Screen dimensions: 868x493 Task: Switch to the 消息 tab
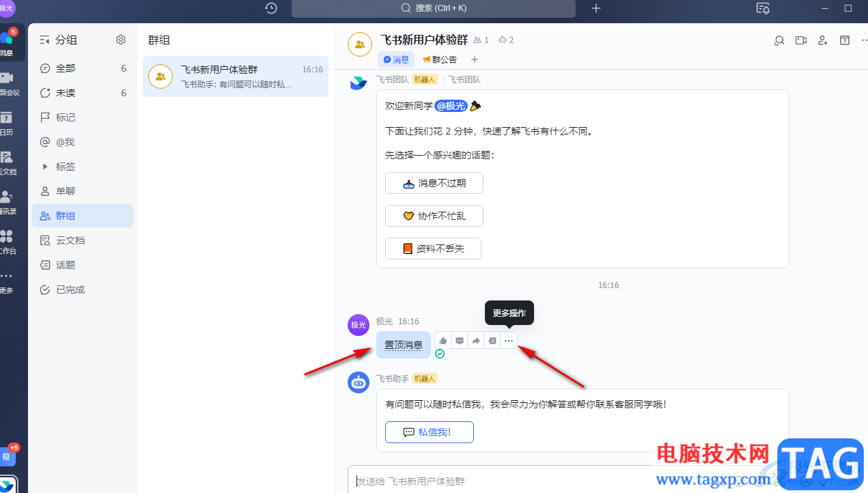396,59
